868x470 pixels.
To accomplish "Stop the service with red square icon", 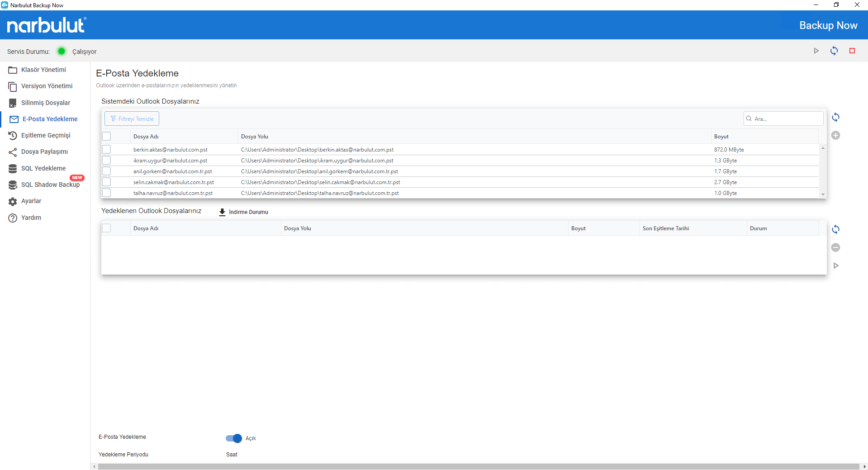I will click(x=852, y=51).
